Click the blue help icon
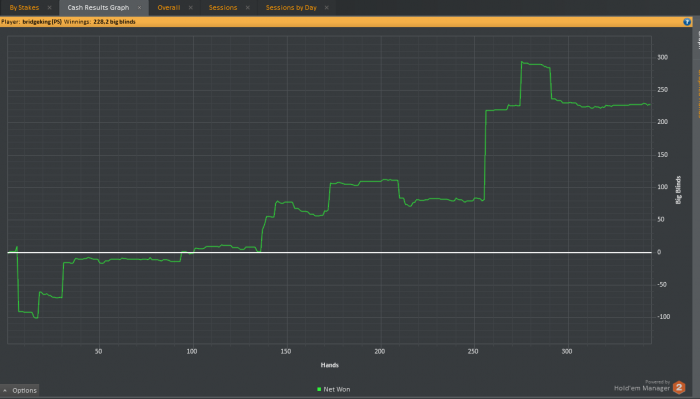Viewport: 700px width, 399px height. pyautogui.click(x=687, y=21)
